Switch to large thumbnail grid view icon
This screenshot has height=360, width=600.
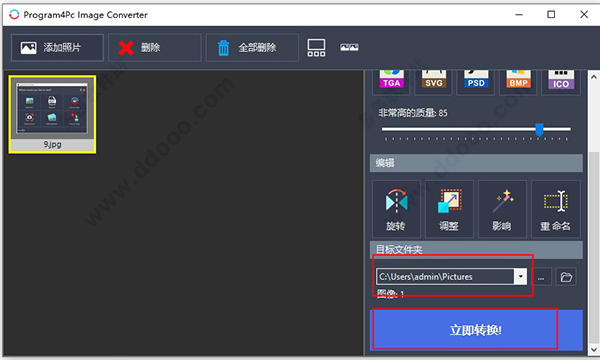pyautogui.click(x=316, y=47)
